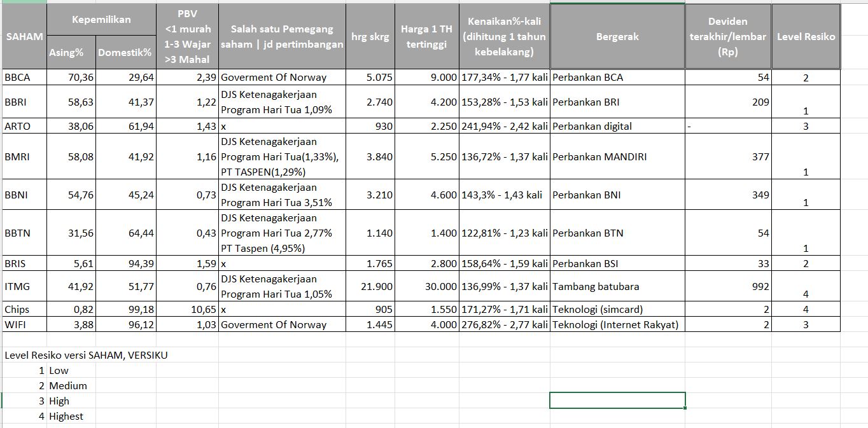Viewport: 868px width, 428px height.
Task: Select the BBNI ticker cell
Action: coord(24,195)
